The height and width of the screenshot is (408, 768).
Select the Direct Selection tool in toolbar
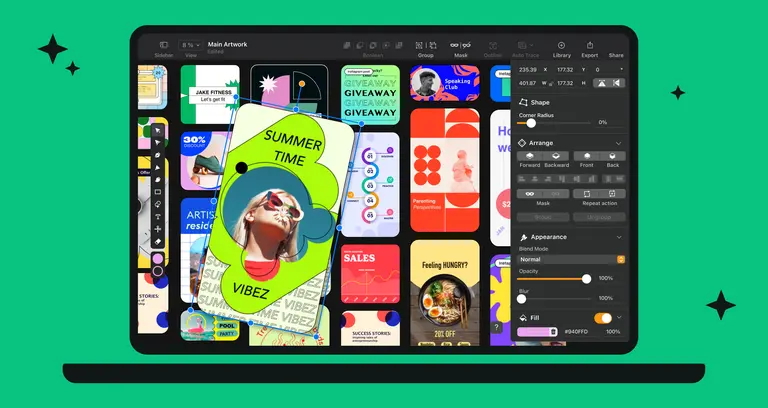pos(158,143)
